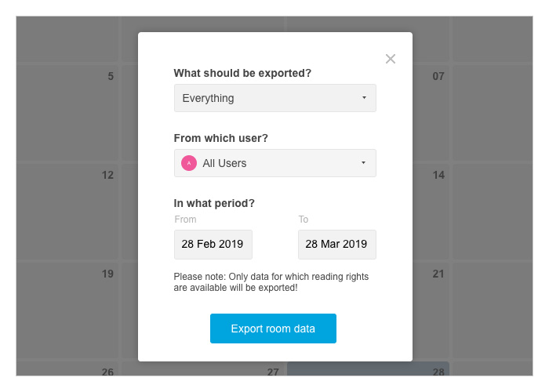This screenshot has width=549, height=392.
Task: Click the Export room data button
Action: click(273, 328)
